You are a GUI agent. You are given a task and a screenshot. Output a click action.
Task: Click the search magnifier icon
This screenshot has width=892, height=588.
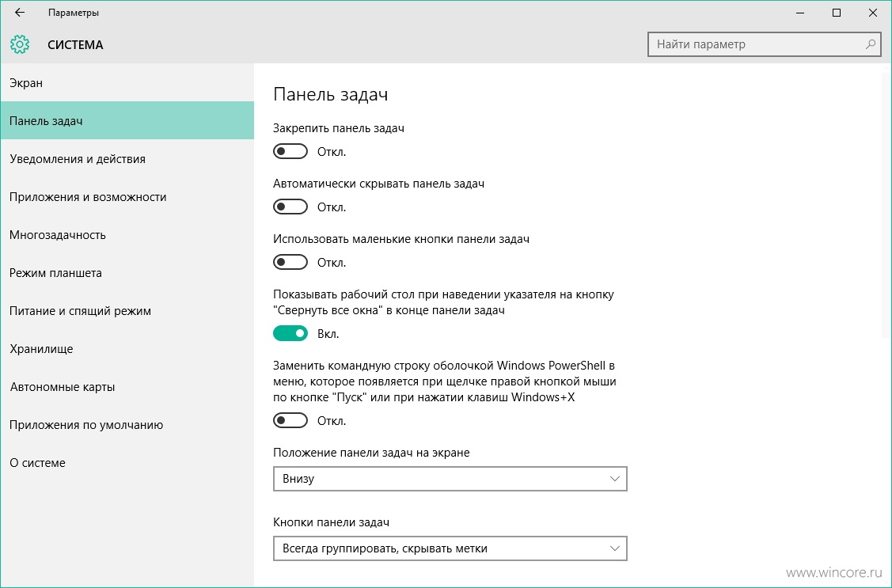[870, 44]
